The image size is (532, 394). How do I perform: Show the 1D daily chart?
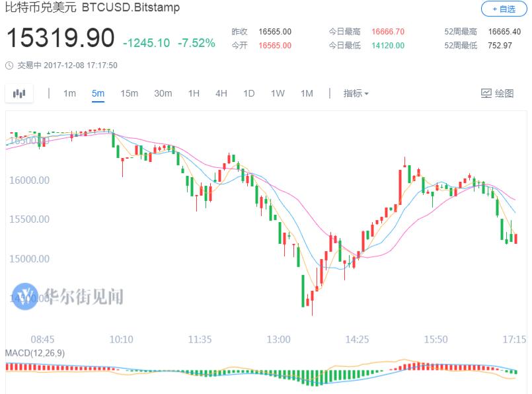248,94
